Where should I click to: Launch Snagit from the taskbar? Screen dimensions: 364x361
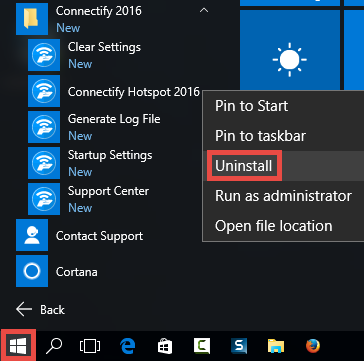(x=239, y=346)
